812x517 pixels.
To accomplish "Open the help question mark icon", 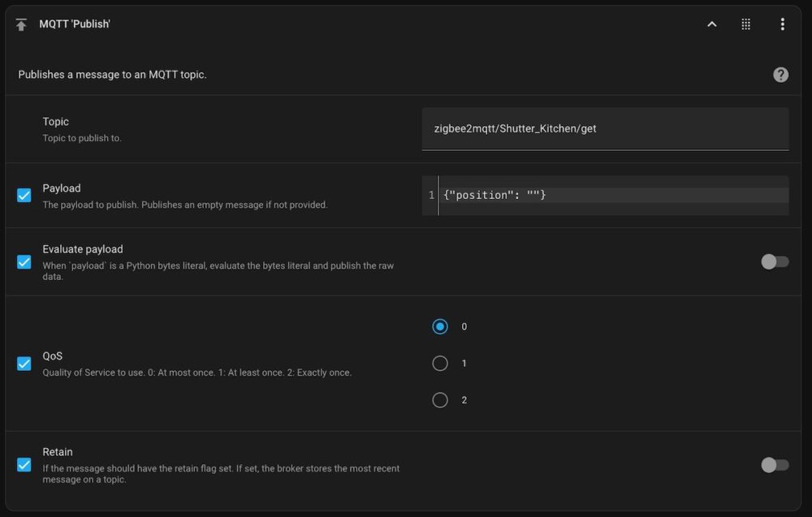I will pos(781,75).
